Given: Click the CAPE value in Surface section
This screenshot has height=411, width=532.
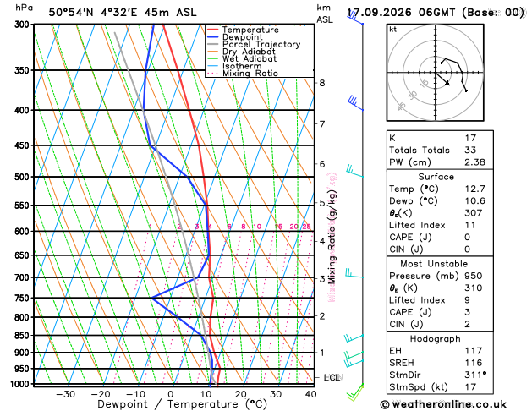Looking at the screenshot, I should (x=467, y=237).
